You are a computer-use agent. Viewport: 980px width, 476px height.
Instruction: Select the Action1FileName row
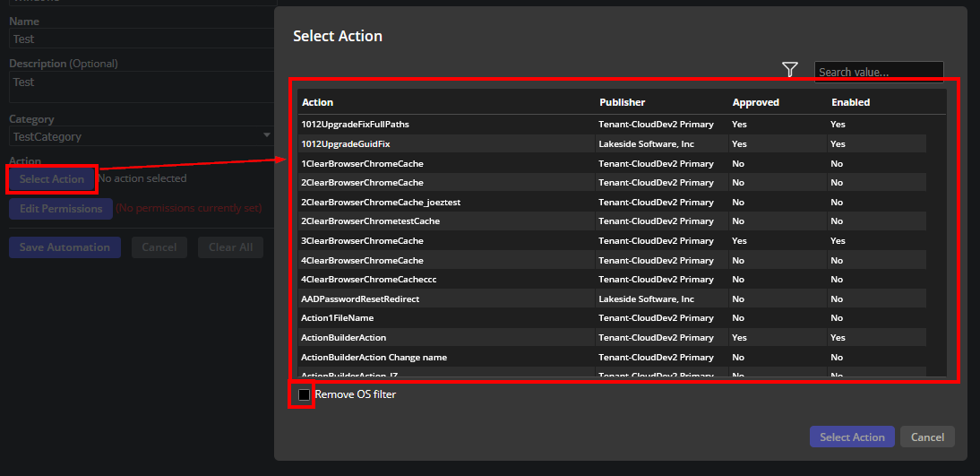pos(338,318)
